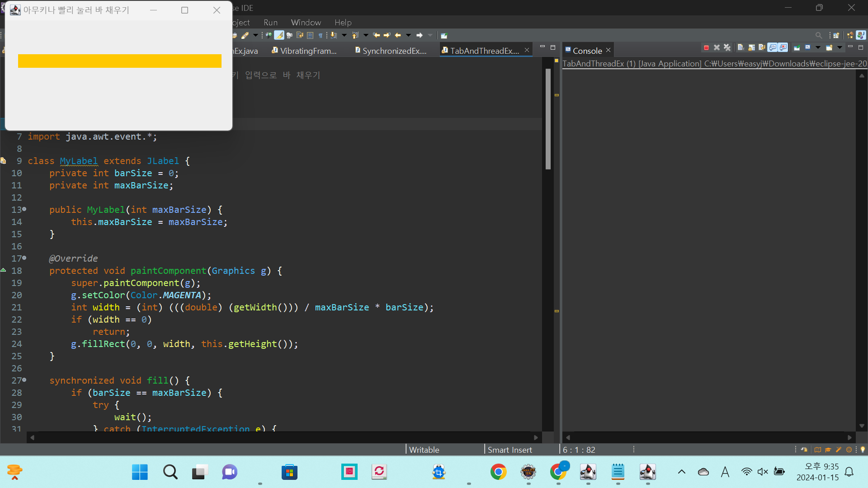Click the toolbar search magnifier icon
The width and height of the screenshot is (868, 488).
click(x=819, y=35)
